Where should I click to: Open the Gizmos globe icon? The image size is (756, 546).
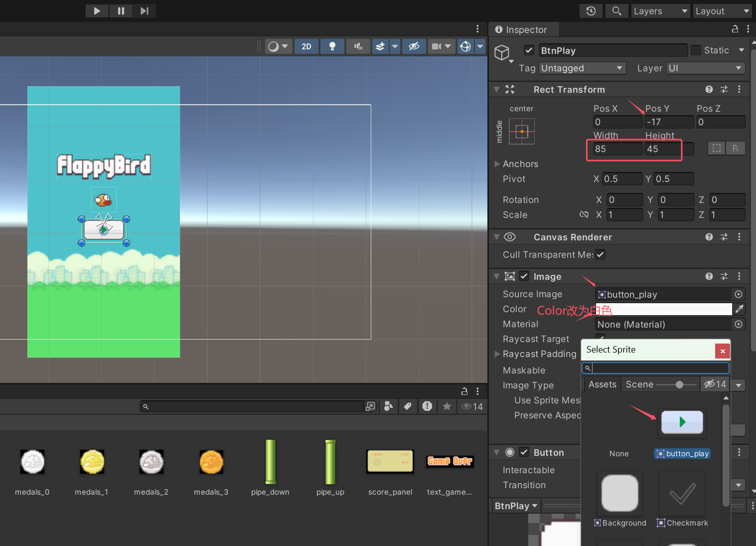[x=465, y=46]
